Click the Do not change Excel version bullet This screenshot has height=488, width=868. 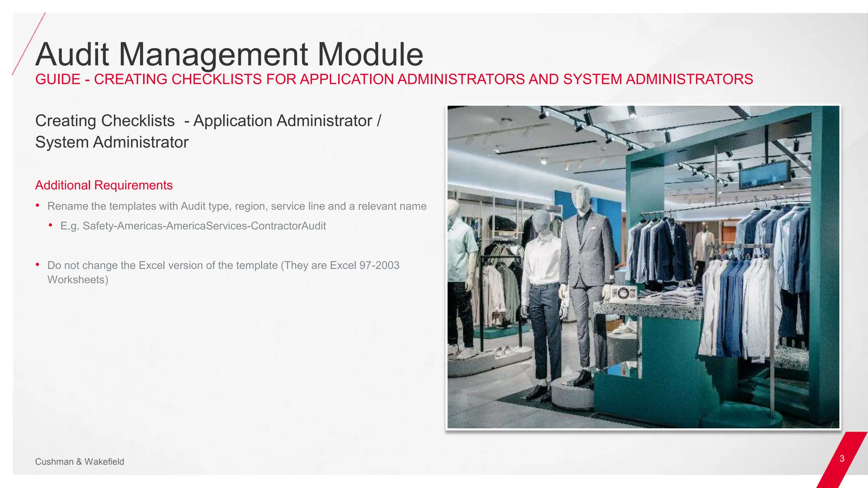tap(223, 266)
